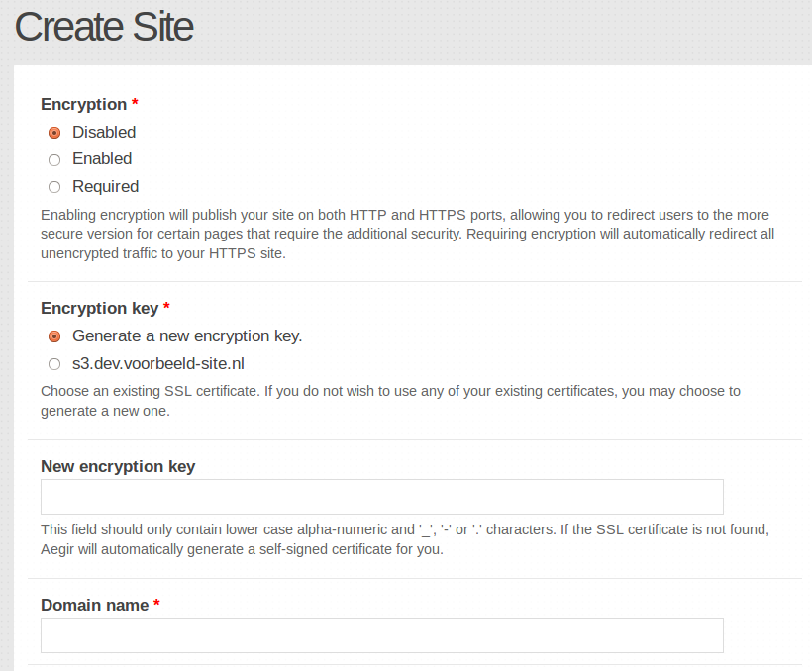Click the "Required" option label text

[105, 186]
